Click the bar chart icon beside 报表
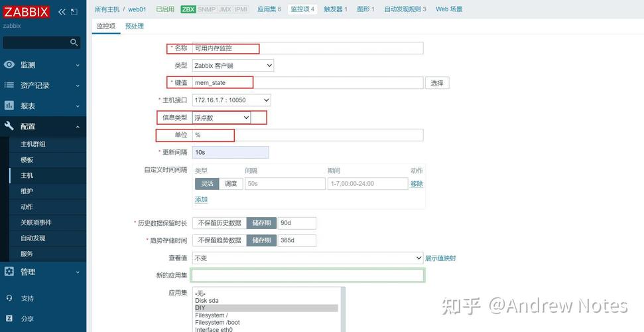 coord(9,106)
